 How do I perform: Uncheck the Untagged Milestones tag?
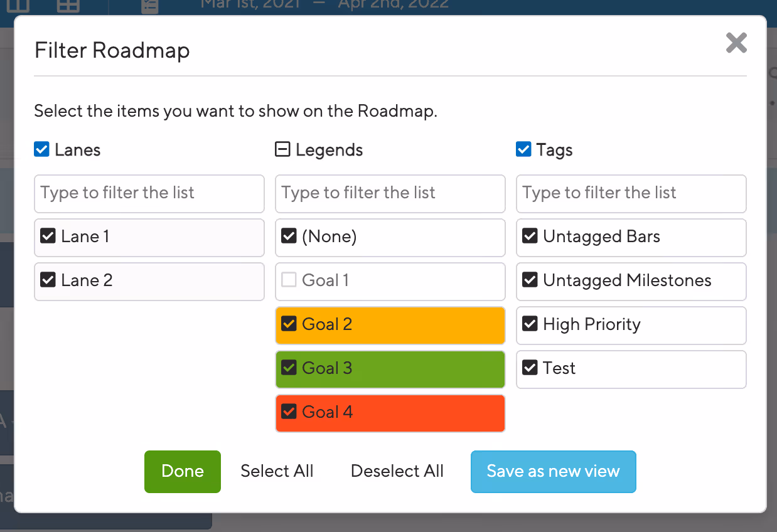[530, 282]
